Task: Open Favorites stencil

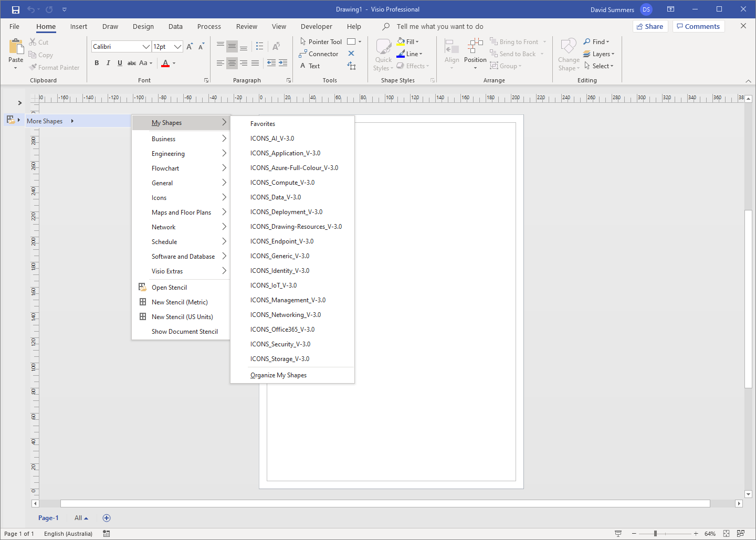Action: 292,124
